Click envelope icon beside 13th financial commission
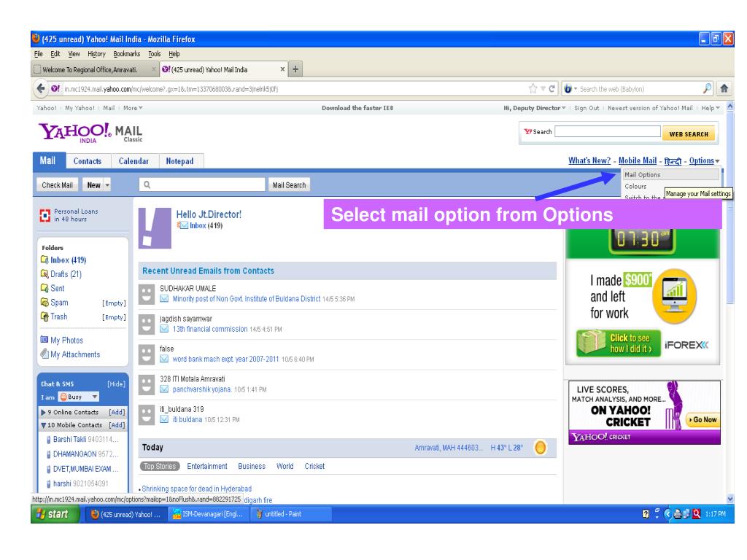 coord(164,329)
